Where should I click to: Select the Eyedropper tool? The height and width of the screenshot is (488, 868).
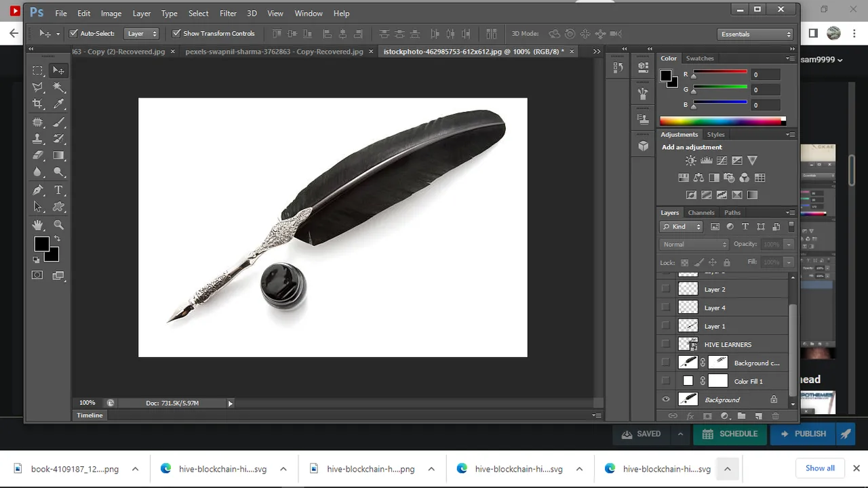coord(58,104)
